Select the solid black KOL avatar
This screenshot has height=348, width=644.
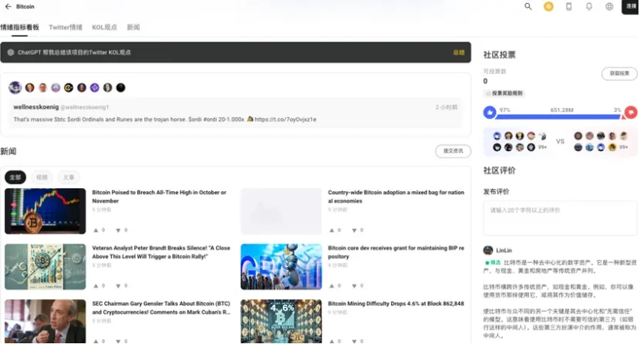click(x=121, y=87)
